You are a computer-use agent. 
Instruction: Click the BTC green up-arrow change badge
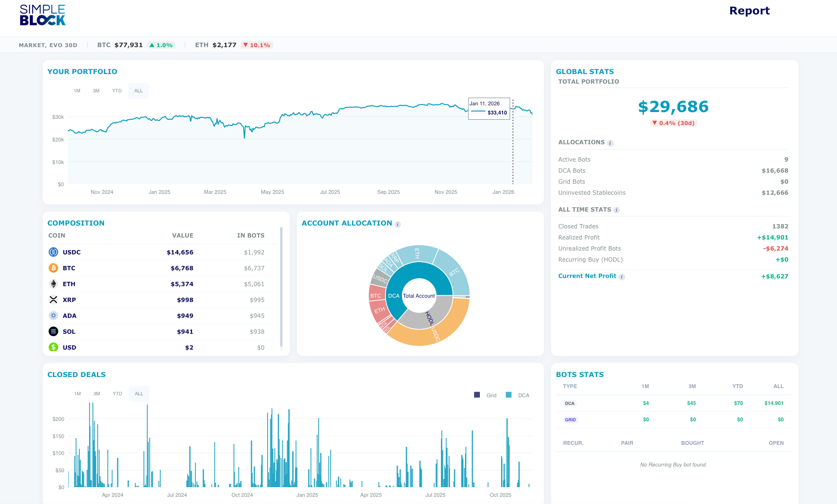(x=161, y=45)
